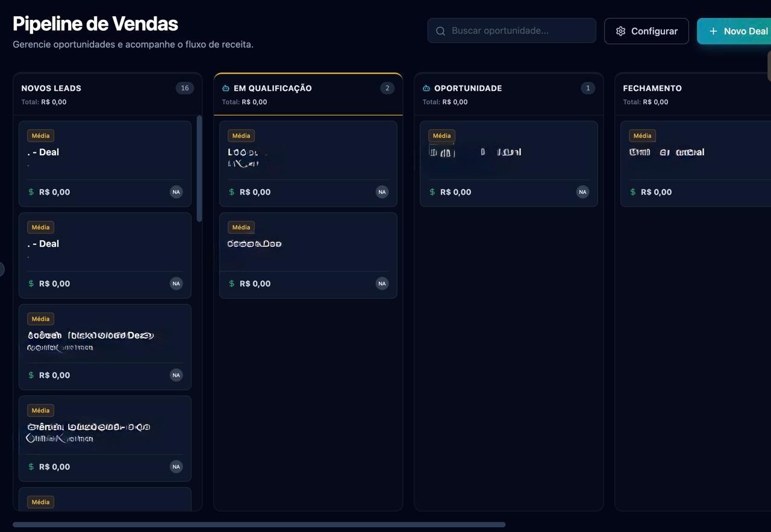Click the dollar icon on the Fechamento card
This screenshot has height=532, width=771.
tap(632, 193)
